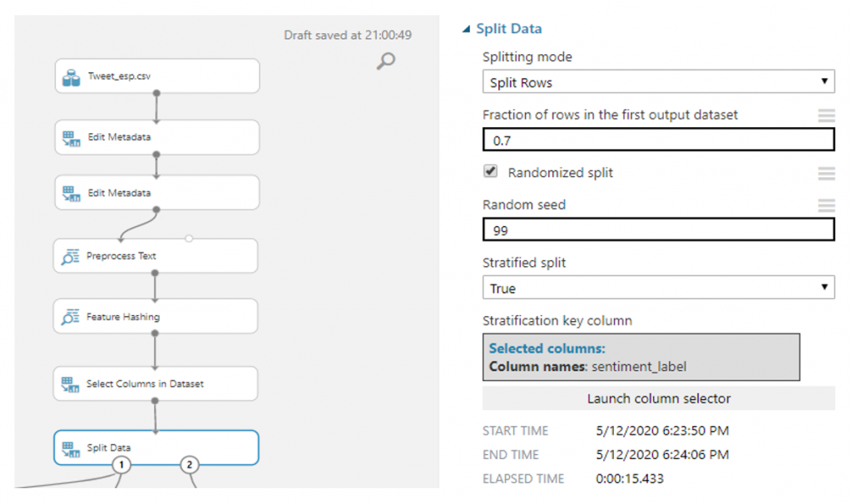Click output port 1 of Split Data
Image resolution: width=852 pixels, height=504 pixels.
[x=121, y=464]
